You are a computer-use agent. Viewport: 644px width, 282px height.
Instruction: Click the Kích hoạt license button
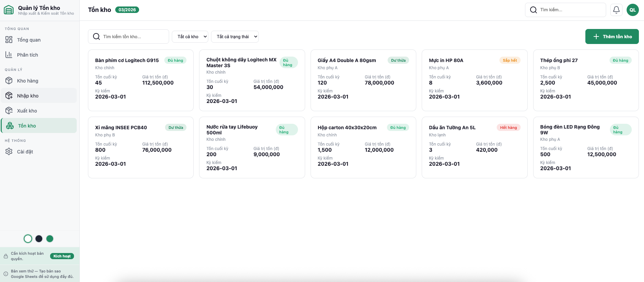pyautogui.click(x=62, y=256)
